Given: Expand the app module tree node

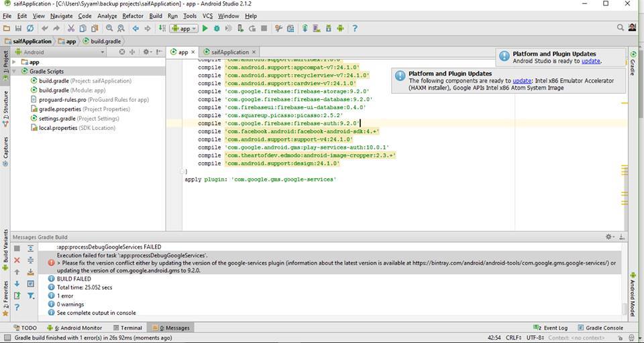Looking at the screenshot, I should tap(14, 62).
